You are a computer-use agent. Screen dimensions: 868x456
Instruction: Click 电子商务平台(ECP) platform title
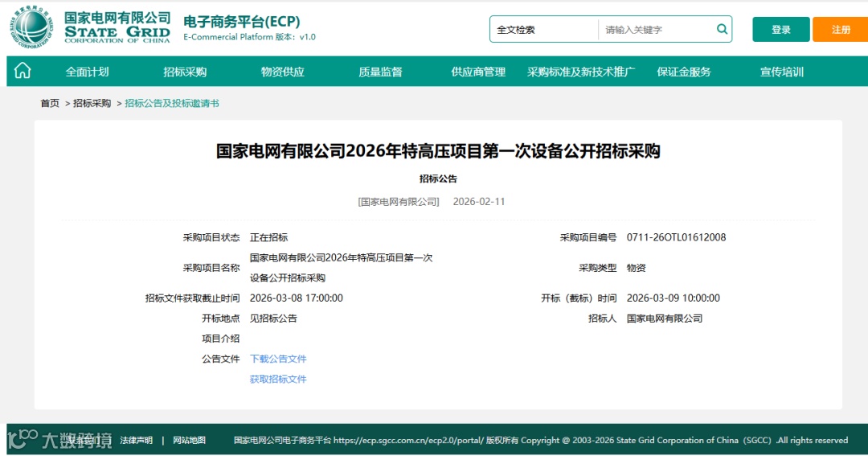coord(242,22)
